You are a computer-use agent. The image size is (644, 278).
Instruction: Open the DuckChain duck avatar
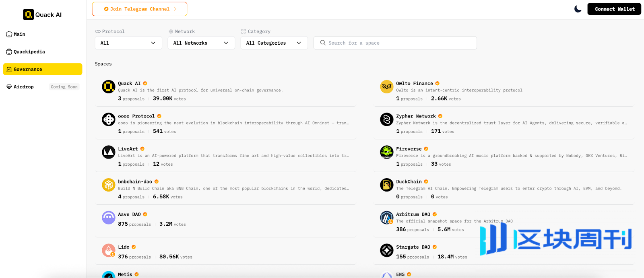coord(387,185)
